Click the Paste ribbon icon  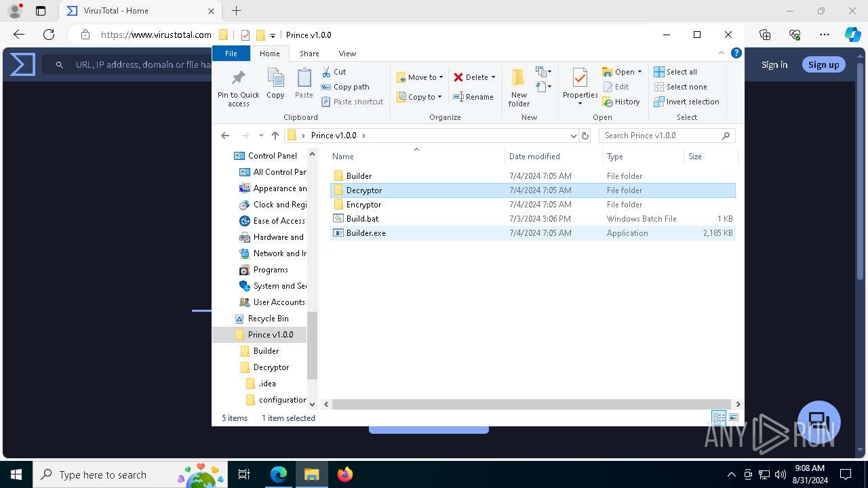304,84
